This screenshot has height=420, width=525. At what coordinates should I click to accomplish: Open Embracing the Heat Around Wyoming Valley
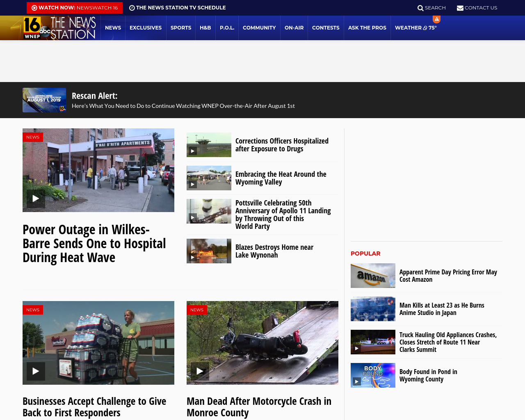click(x=281, y=178)
